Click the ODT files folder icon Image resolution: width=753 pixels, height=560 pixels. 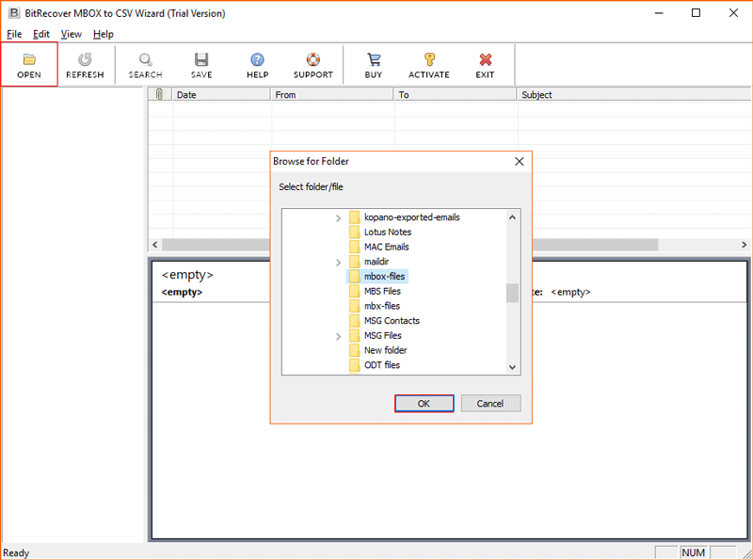pyautogui.click(x=355, y=365)
